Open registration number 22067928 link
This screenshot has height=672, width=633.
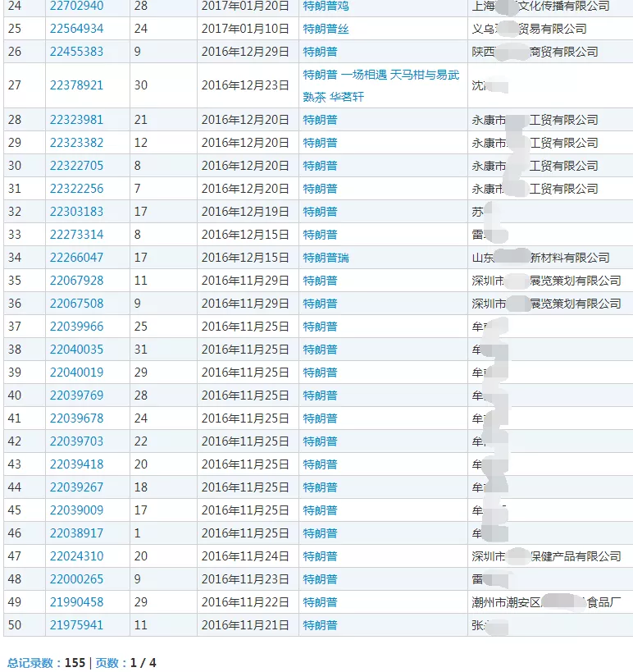pos(76,281)
